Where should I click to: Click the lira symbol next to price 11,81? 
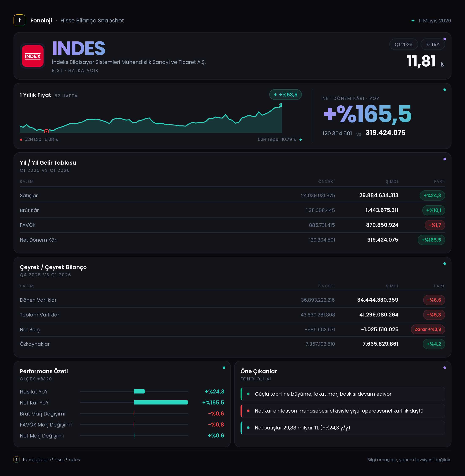tap(442, 64)
